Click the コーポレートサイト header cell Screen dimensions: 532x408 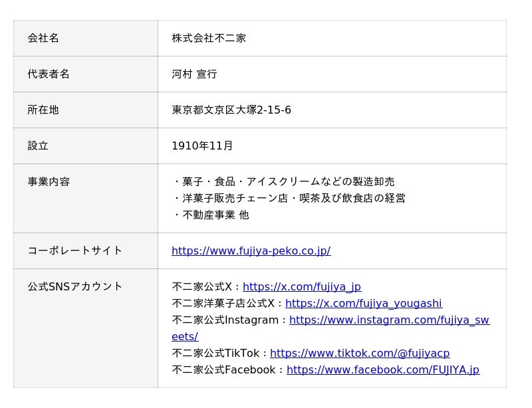tap(86, 251)
